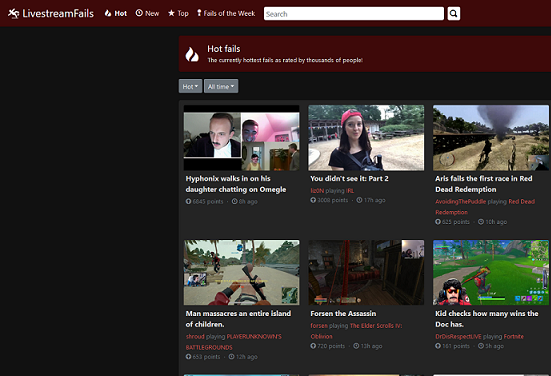Viewport: 551px width, 376px height.
Task: Open Kid checks how many wins title
Action: point(487,319)
